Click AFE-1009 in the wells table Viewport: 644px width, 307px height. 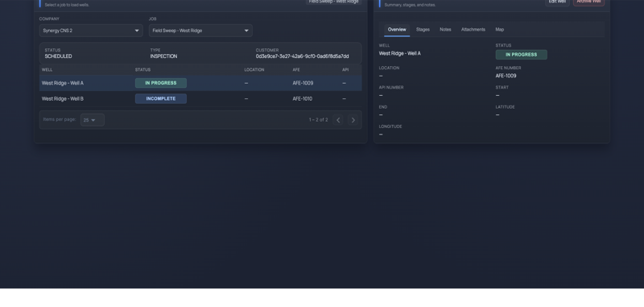click(x=303, y=83)
